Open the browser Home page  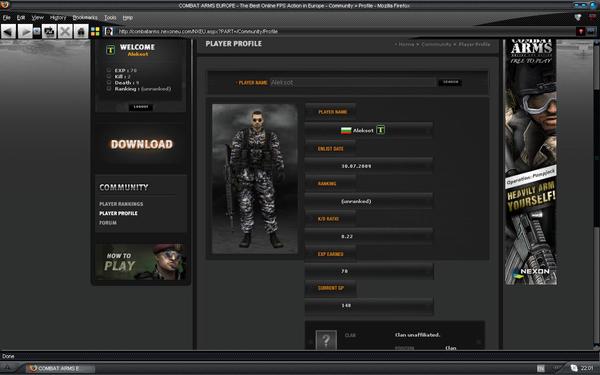(81, 31)
